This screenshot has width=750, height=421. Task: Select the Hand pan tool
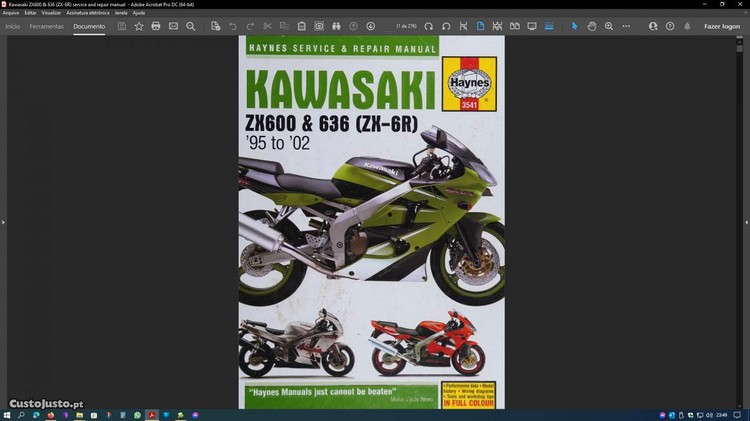click(592, 26)
